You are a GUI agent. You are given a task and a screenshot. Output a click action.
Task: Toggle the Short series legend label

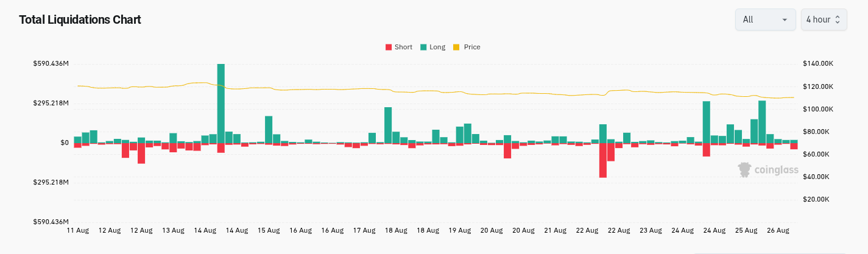tap(403, 47)
